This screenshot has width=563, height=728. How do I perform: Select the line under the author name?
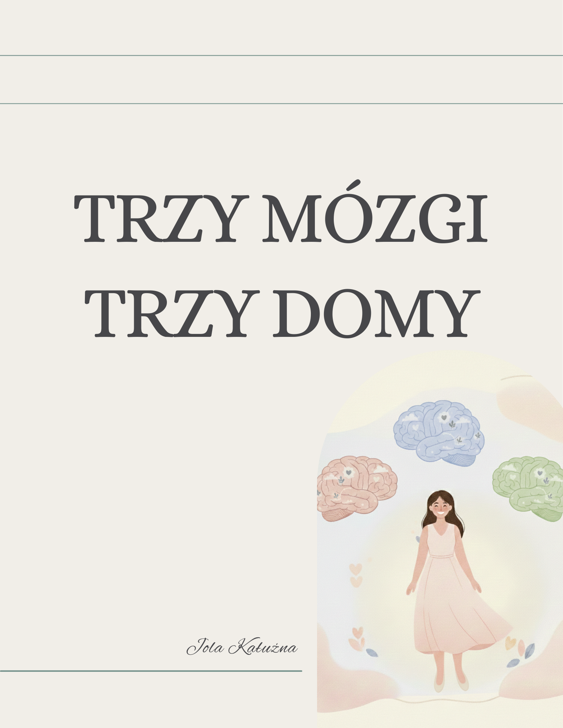click(151, 670)
